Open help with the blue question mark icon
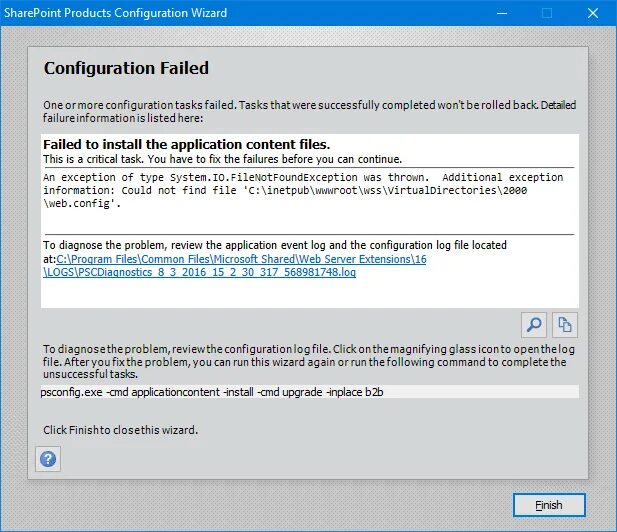617x532 pixels. pyautogui.click(x=48, y=459)
